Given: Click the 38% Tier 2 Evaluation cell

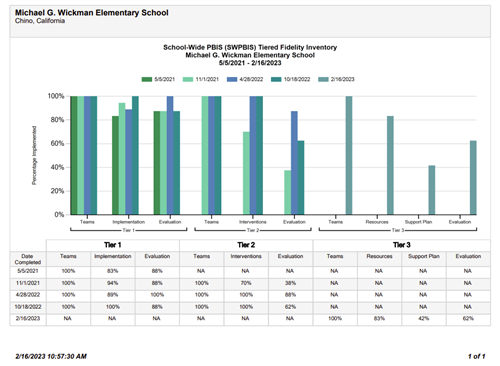Looking at the screenshot, I should 290,283.
